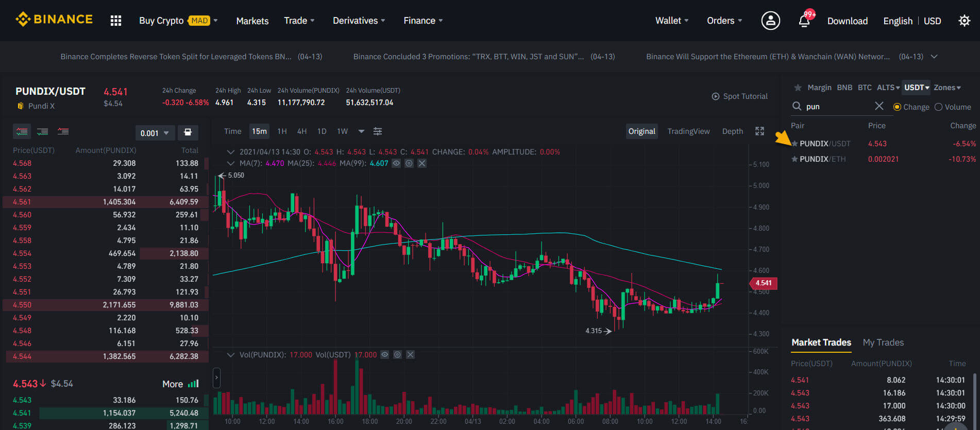The height and width of the screenshot is (430, 980).
Task: Clear the pair search text
Action: point(879,106)
